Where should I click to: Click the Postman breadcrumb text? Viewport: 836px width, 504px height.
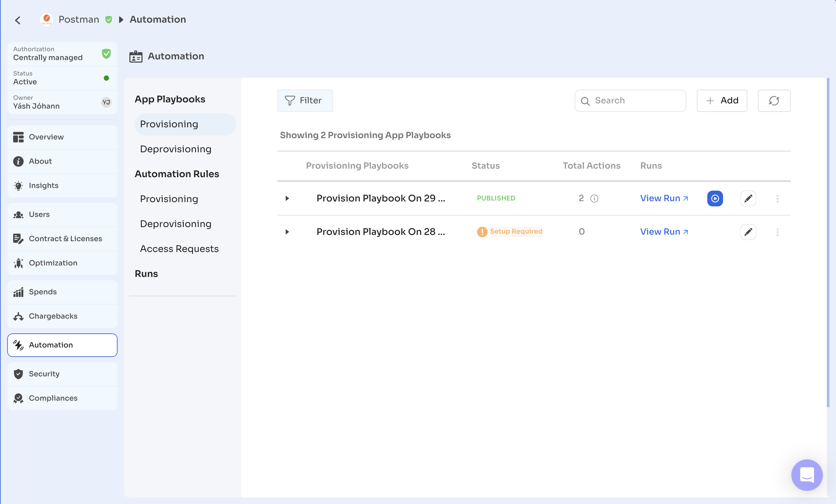coord(79,19)
